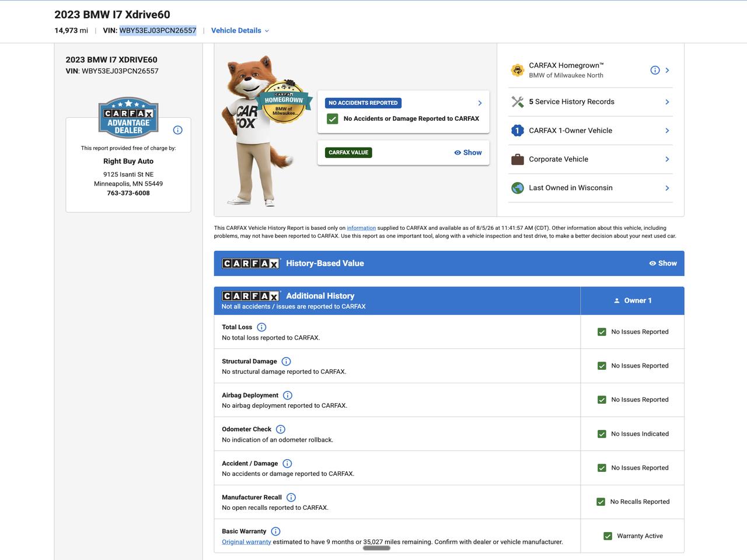
Task: Click the Airbag Deployment green check
Action: click(602, 400)
